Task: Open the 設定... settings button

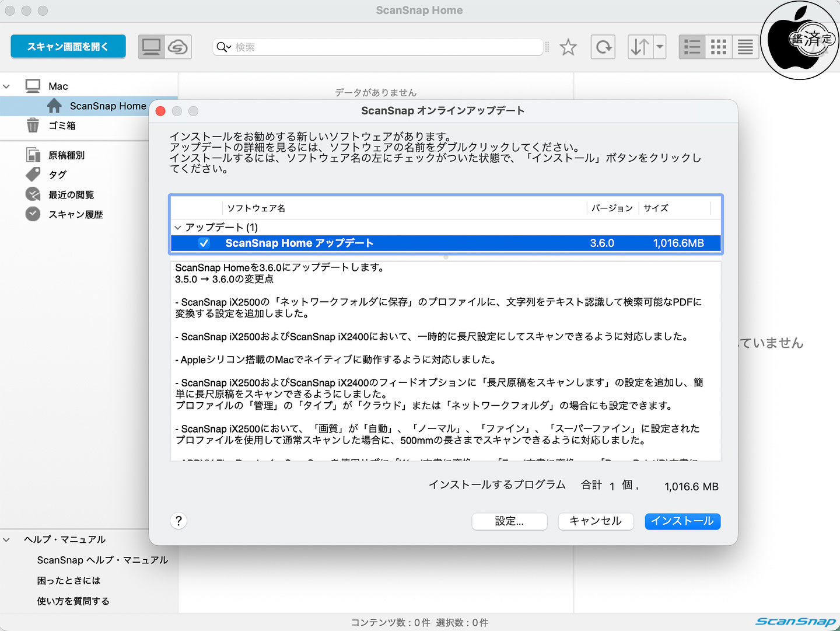Action: (x=509, y=521)
